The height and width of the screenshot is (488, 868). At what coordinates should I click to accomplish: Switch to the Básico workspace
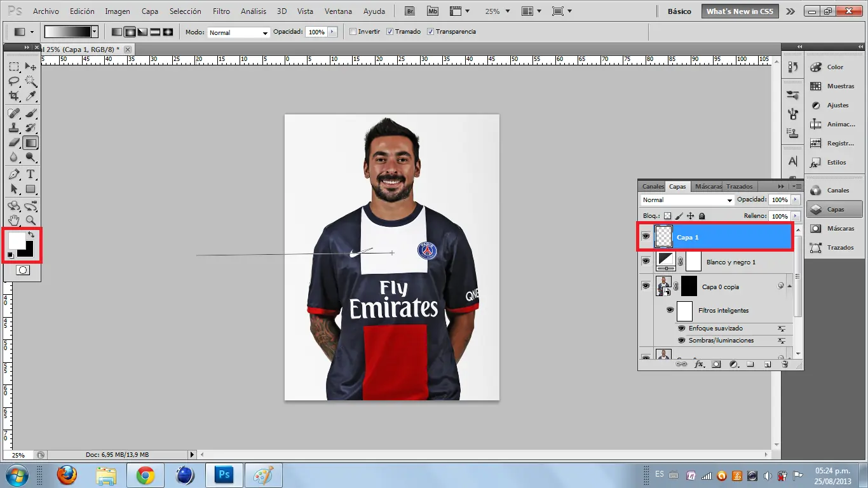click(x=679, y=11)
